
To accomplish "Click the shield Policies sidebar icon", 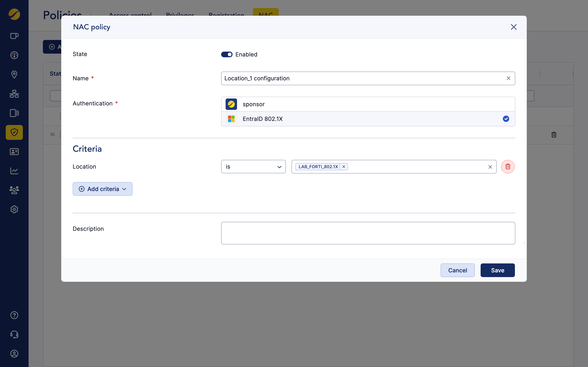I will (x=14, y=132).
